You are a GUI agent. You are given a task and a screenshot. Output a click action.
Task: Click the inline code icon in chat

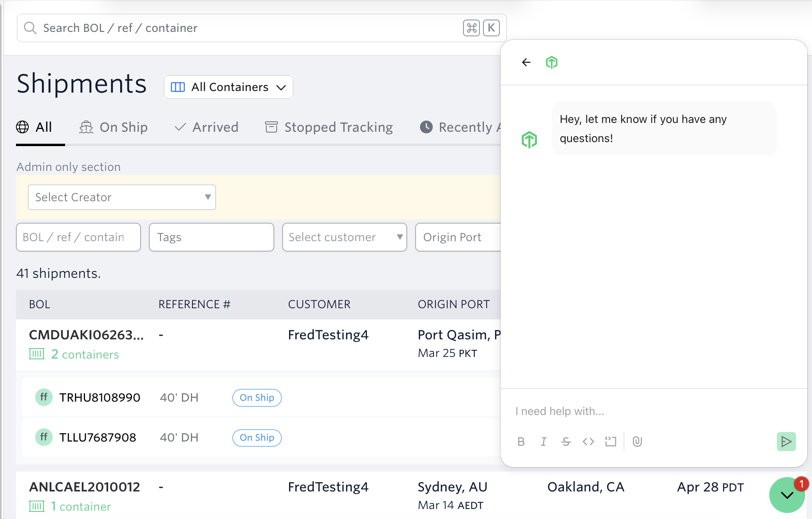[588, 442]
